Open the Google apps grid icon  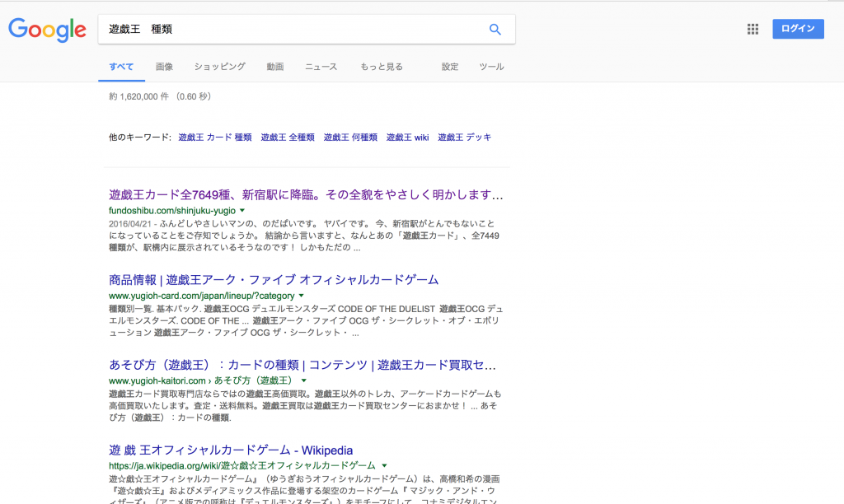[x=753, y=29]
